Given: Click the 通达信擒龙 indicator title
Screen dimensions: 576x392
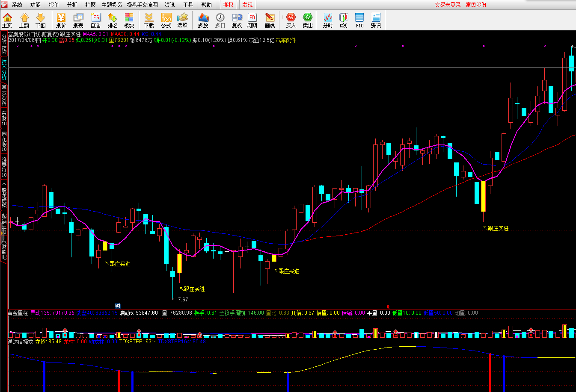Looking at the screenshot, I should (21, 342).
